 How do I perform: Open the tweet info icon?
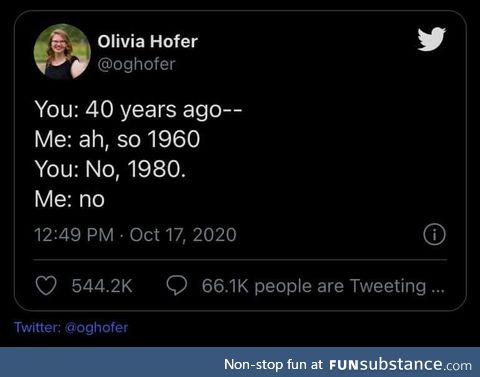(434, 235)
